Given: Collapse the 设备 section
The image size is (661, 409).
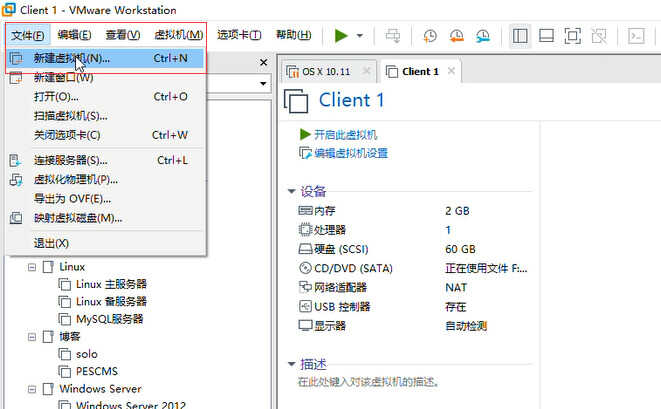Looking at the screenshot, I should (291, 191).
